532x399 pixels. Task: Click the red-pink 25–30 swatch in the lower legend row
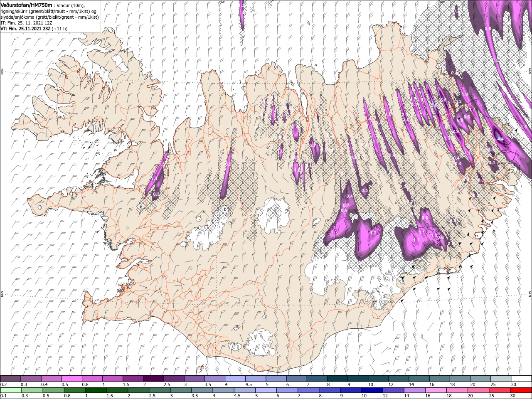coord(499,390)
